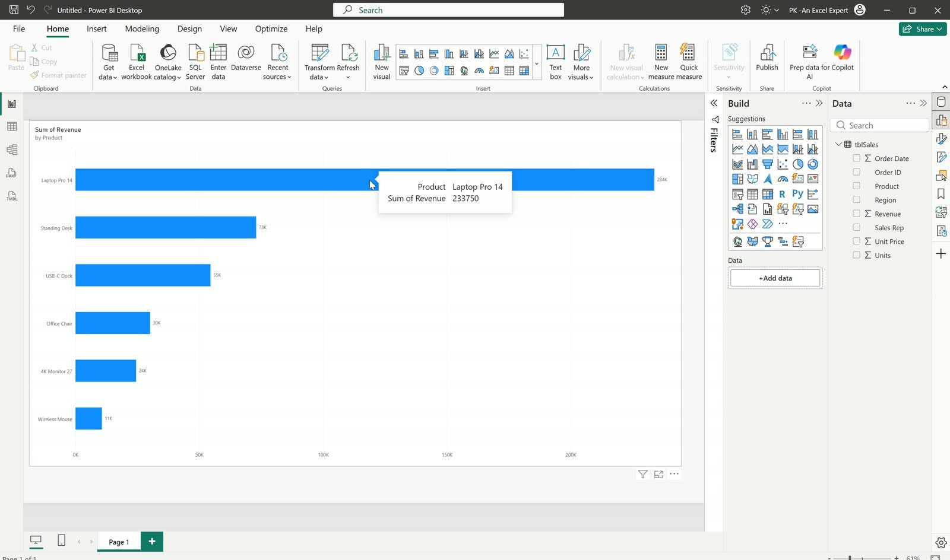
Task: Select the R script visual
Action: [783, 194]
